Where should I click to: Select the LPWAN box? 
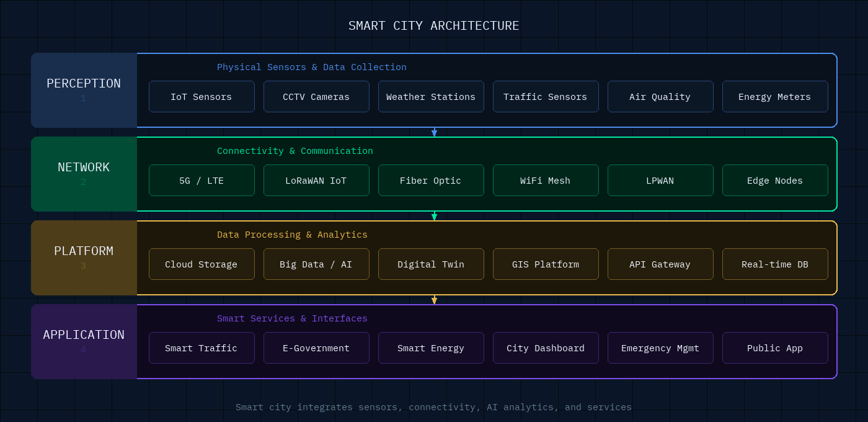pos(660,181)
